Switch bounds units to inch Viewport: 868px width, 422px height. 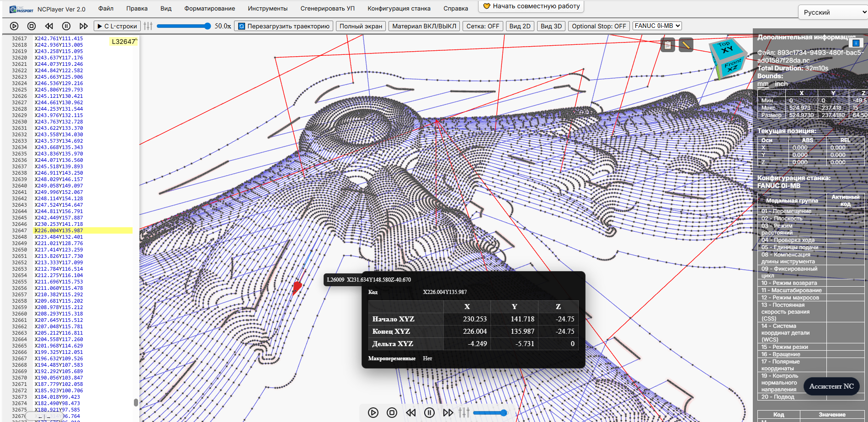click(x=781, y=84)
